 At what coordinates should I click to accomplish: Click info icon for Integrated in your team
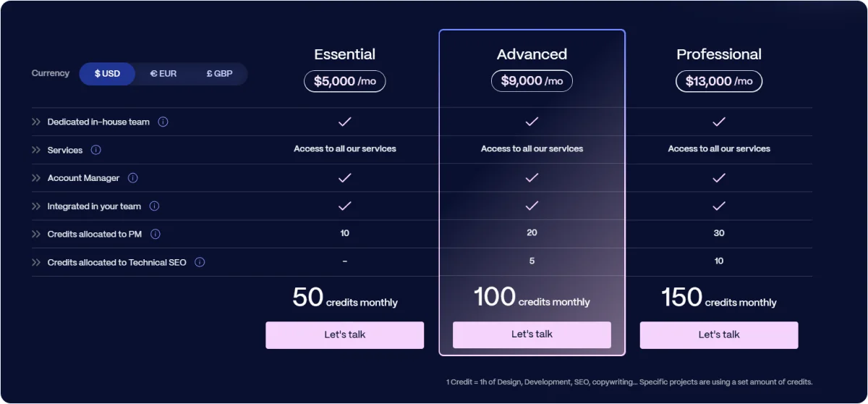point(154,206)
